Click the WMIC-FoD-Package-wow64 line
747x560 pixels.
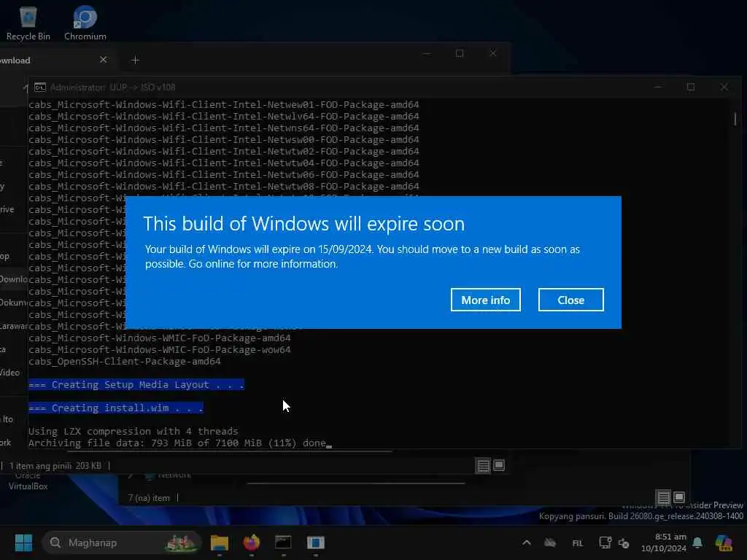click(x=159, y=349)
